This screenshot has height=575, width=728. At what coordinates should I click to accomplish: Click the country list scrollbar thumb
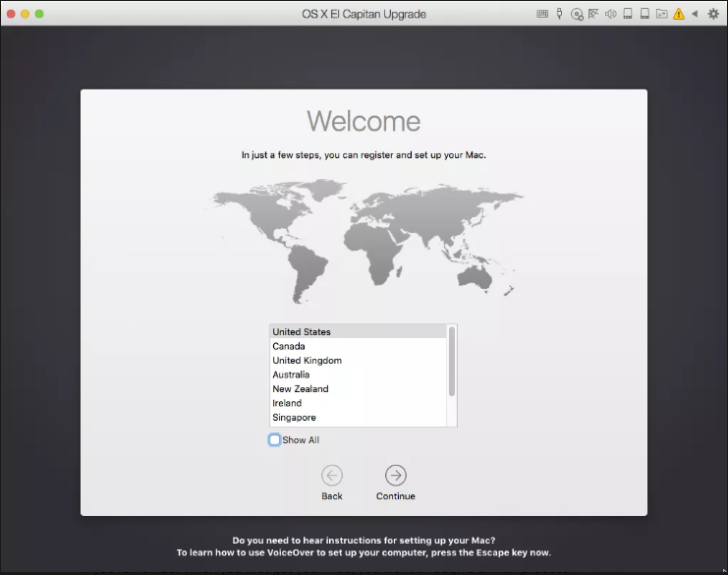pyautogui.click(x=452, y=362)
